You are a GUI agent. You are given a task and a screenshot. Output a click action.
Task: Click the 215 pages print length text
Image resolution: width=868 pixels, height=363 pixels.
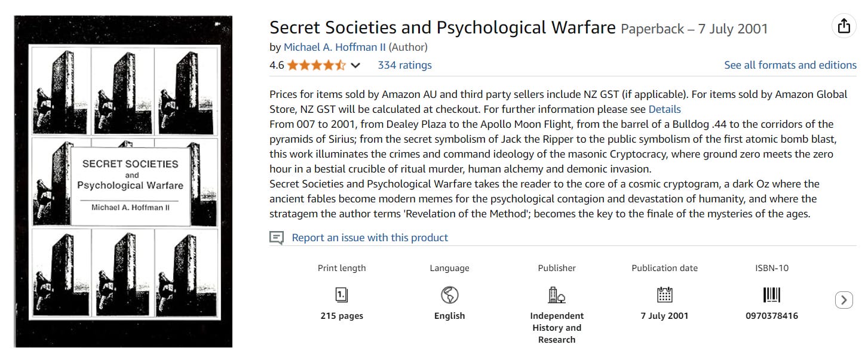pos(342,316)
